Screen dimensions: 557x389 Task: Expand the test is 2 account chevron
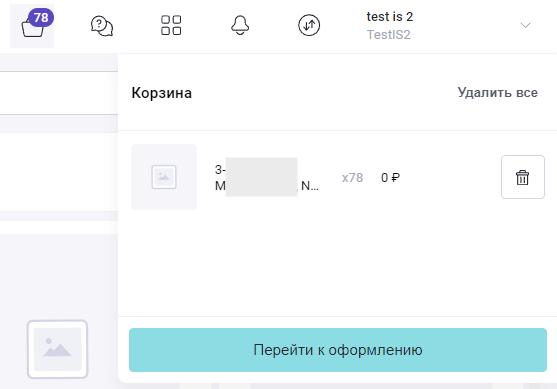click(525, 25)
